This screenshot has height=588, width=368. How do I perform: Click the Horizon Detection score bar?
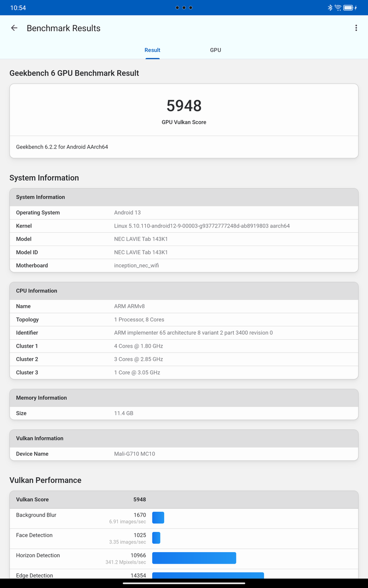coord(194,558)
